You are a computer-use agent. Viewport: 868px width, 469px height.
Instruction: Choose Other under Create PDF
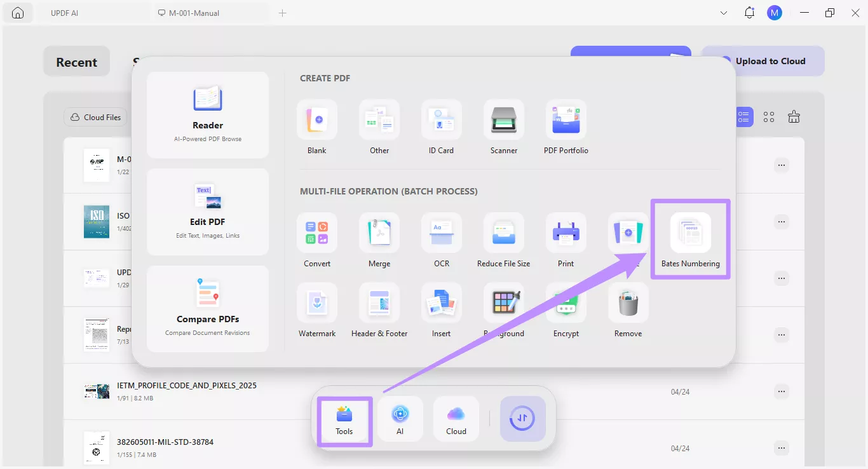[x=379, y=127]
